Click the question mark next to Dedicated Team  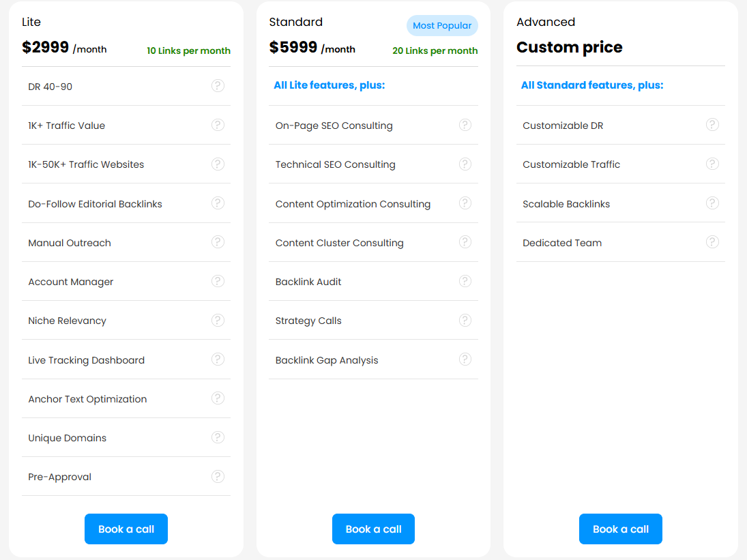[712, 242]
